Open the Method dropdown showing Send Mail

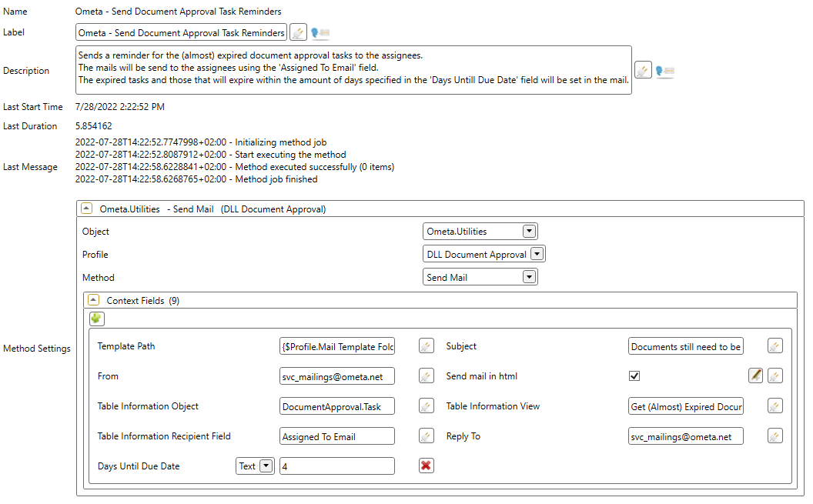tap(530, 277)
